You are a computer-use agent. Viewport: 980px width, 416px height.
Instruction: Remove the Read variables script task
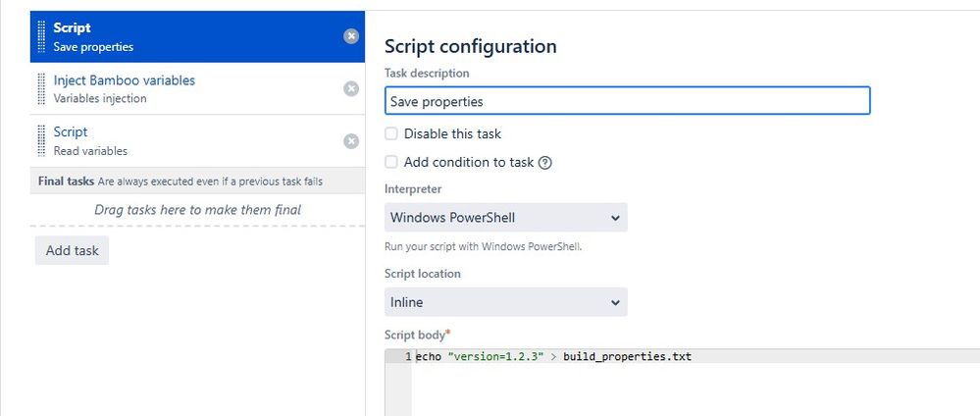[x=351, y=141]
